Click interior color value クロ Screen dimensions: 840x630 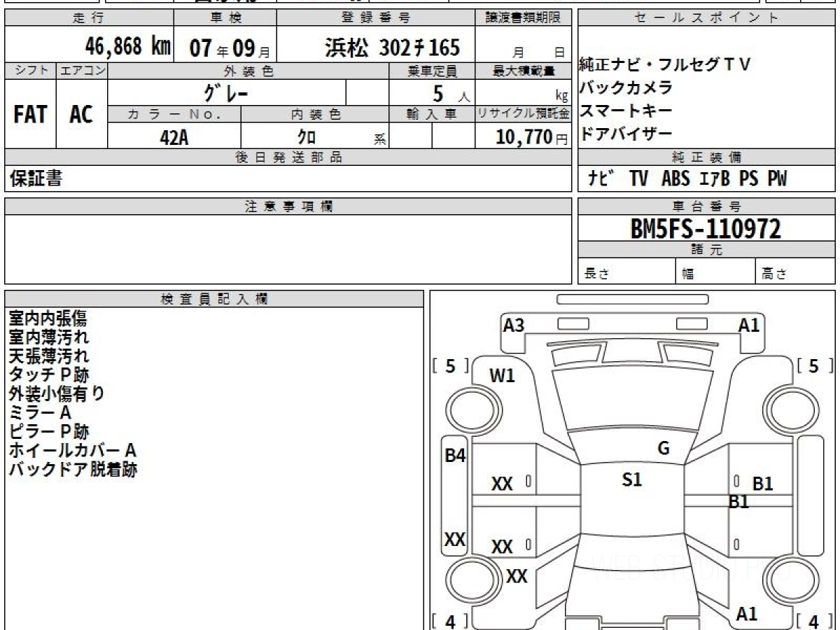tap(307, 137)
